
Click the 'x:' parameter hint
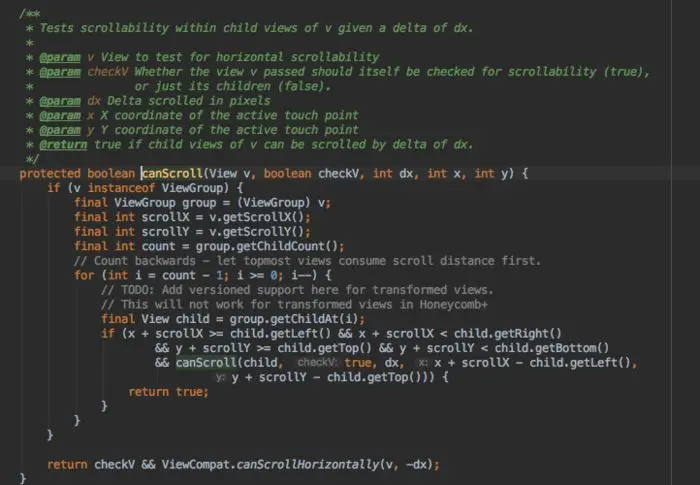[x=423, y=362]
